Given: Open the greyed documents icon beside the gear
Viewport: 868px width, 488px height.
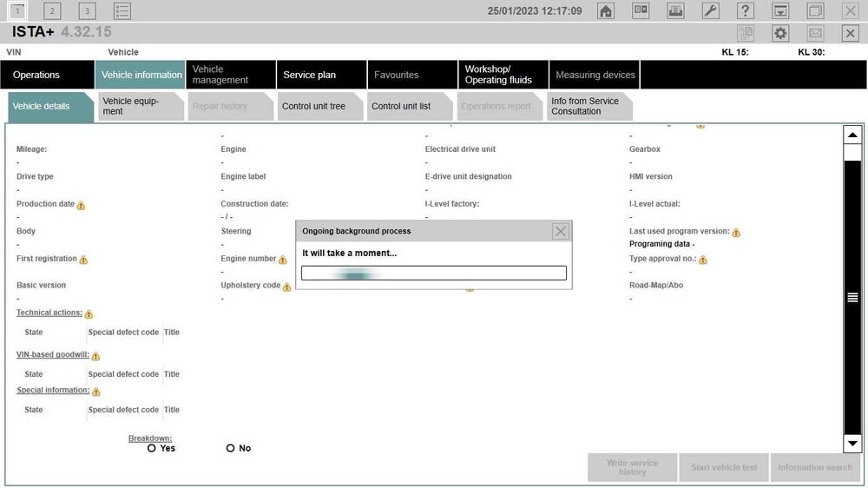Looking at the screenshot, I should click(746, 33).
